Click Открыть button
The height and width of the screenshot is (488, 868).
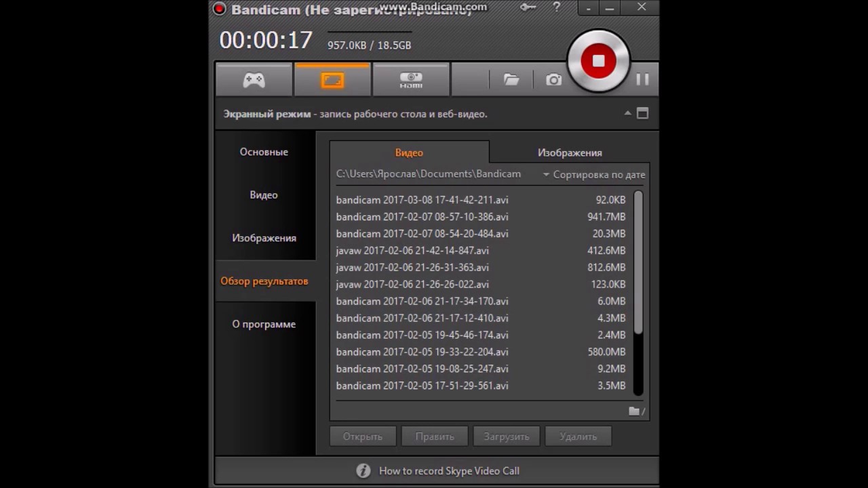pos(363,436)
